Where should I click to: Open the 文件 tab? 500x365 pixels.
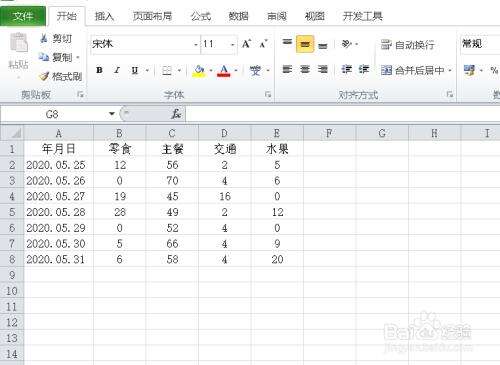coord(23,16)
